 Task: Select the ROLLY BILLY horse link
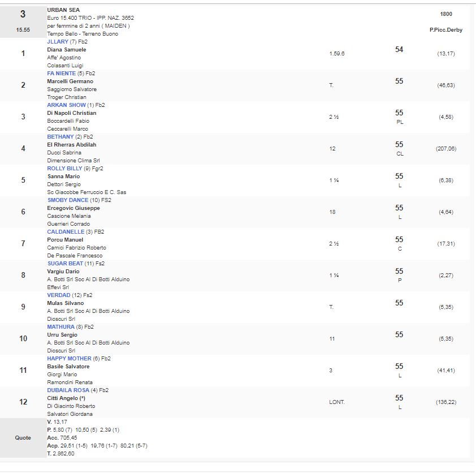(65, 169)
